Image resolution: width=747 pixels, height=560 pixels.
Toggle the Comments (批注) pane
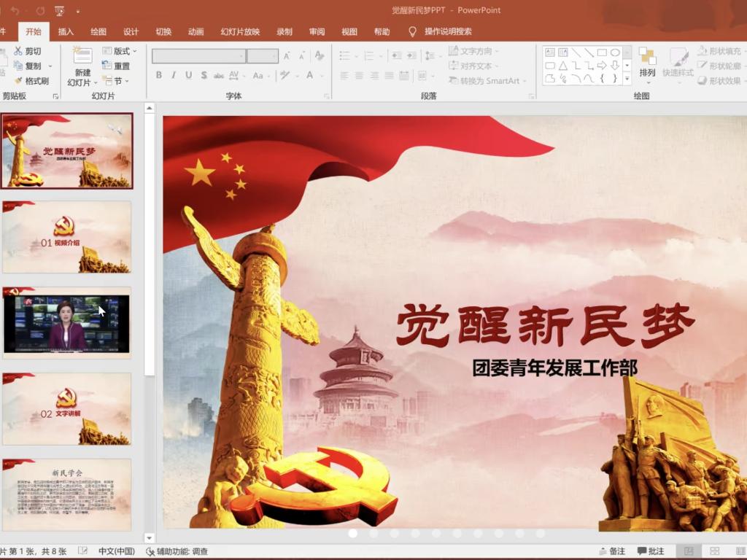coord(650,551)
